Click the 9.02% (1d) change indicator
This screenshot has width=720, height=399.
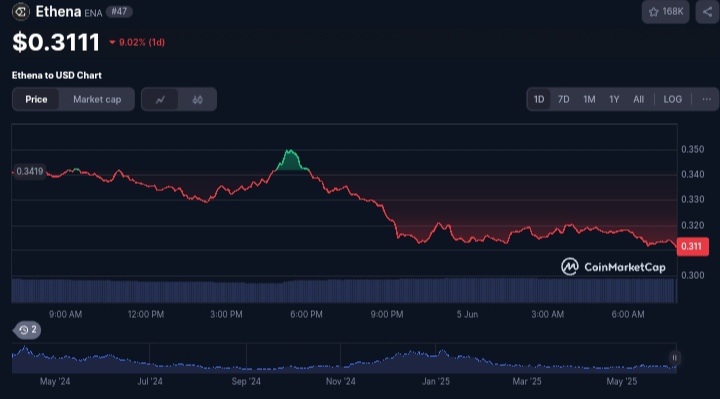click(137, 42)
